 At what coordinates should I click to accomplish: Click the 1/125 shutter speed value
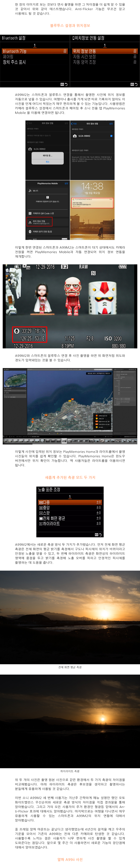[x=70, y=338]
